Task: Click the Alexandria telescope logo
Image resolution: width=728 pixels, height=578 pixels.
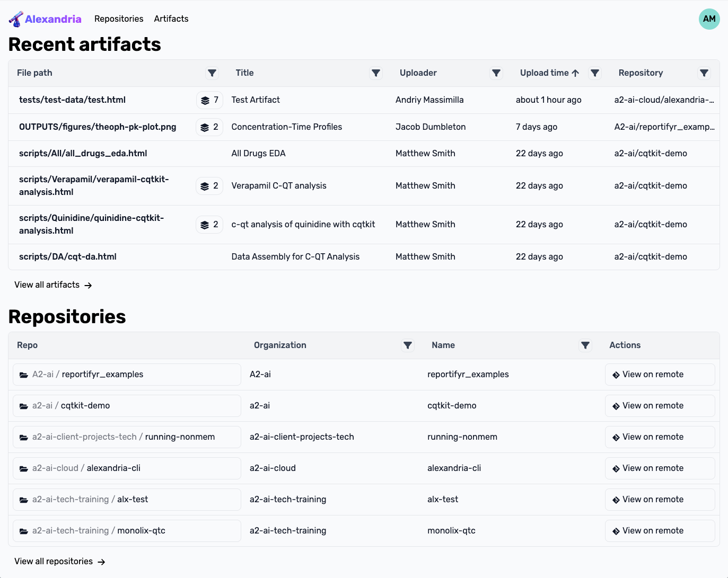Action: [x=16, y=19]
